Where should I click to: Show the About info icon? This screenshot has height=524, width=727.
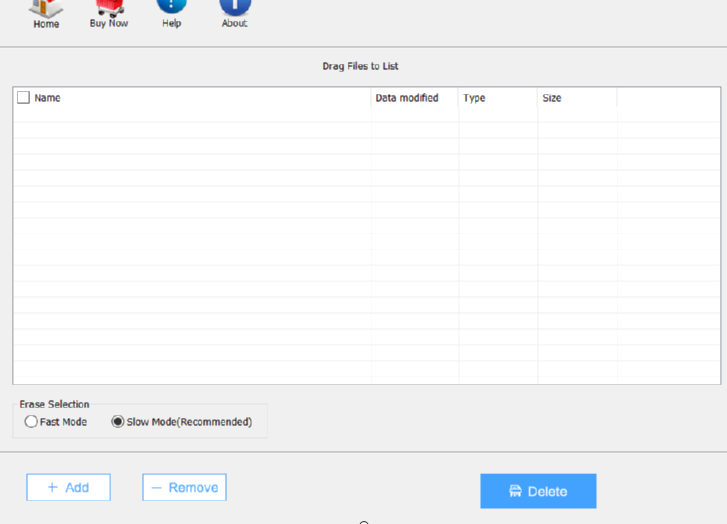[235, 7]
